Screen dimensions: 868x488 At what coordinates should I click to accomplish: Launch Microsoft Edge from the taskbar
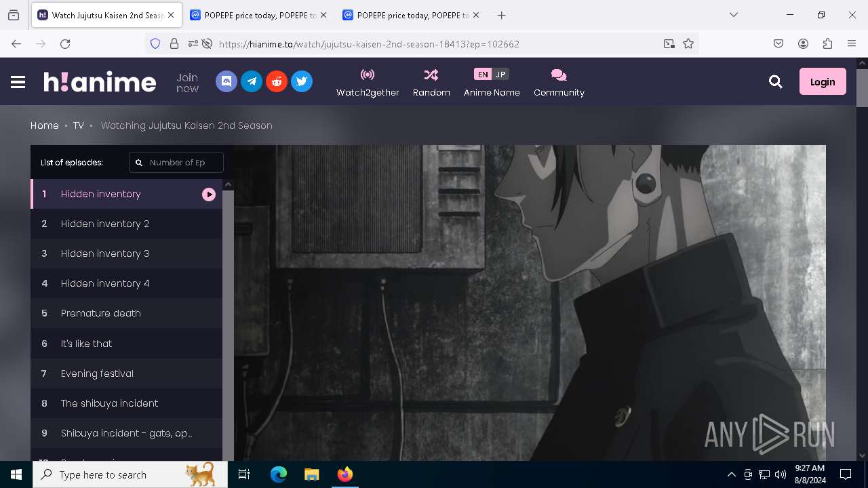tap(279, 474)
